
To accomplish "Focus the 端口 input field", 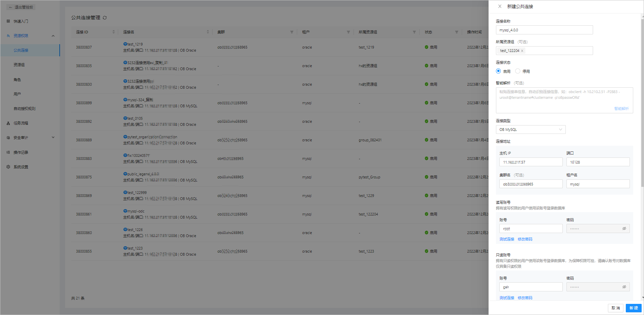I will [x=598, y=162].
